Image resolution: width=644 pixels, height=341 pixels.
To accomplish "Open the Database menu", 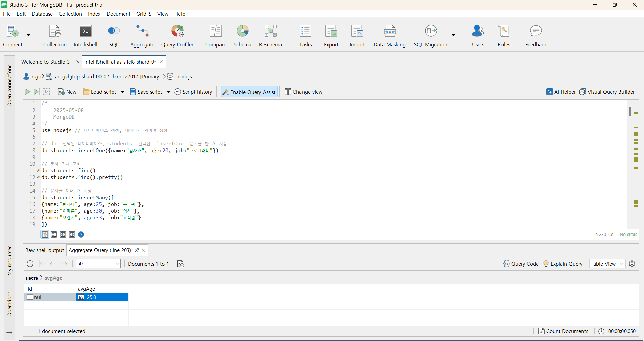I will [x=42, y=14].
